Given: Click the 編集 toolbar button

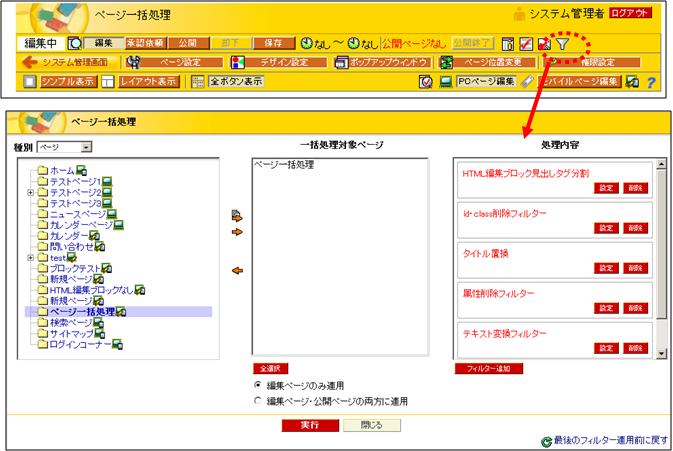Looking at the screenshot, I should (x=103, y=43).
